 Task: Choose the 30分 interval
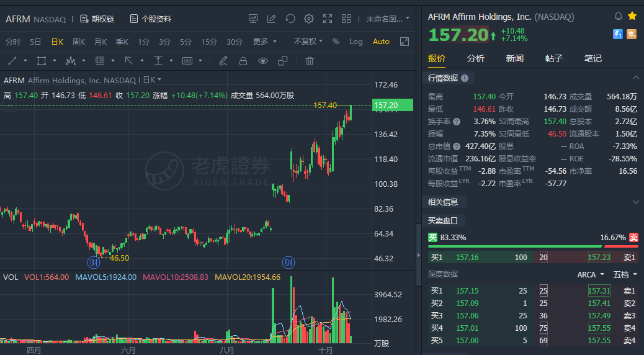coord(234,42)
